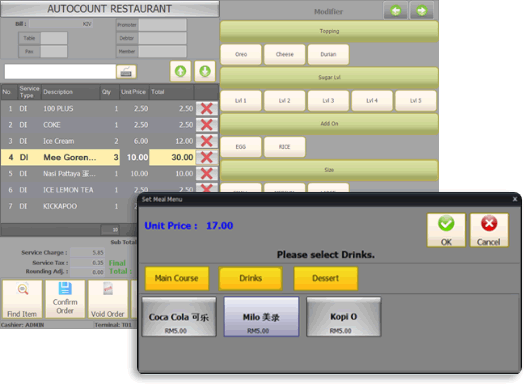Open the Find Item function

(22, 299)
